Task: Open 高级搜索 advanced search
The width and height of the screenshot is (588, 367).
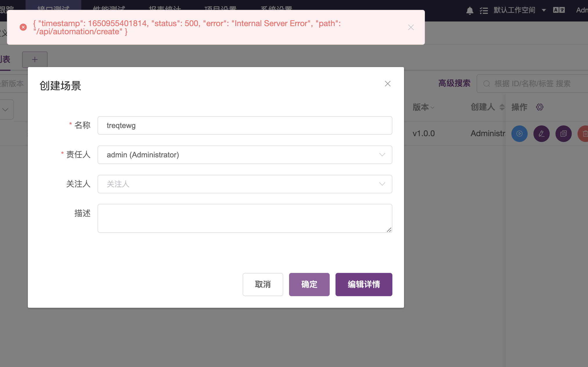Action: tap(454, 83)
